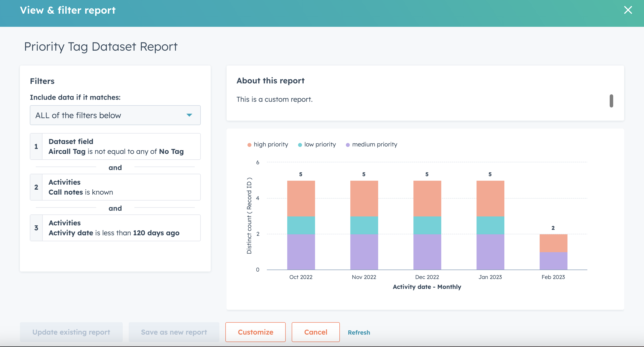
Task: Toggle high priority legend dot
Action: tap(249, 145)
